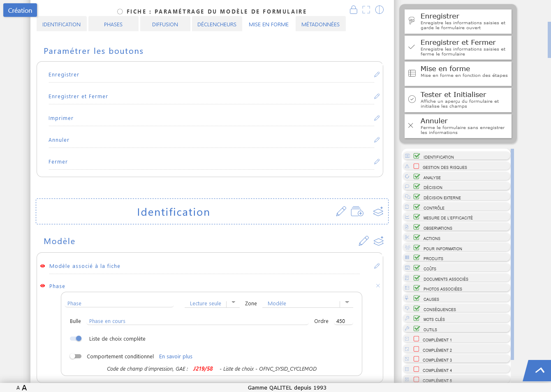551x392 pixels.
Task: Click the pencil icon for Modèle associé à la fiche
Action: [x=377, y=266]
